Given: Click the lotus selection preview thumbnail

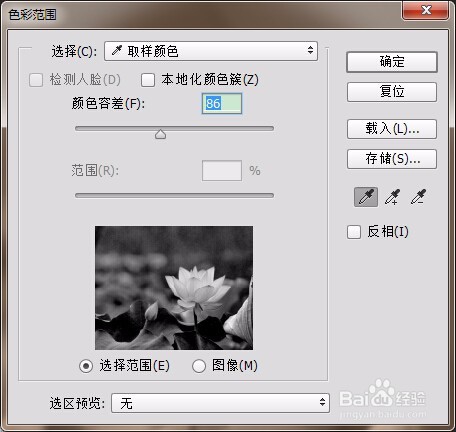Looking at the screenshot, I should coord(174,288).
